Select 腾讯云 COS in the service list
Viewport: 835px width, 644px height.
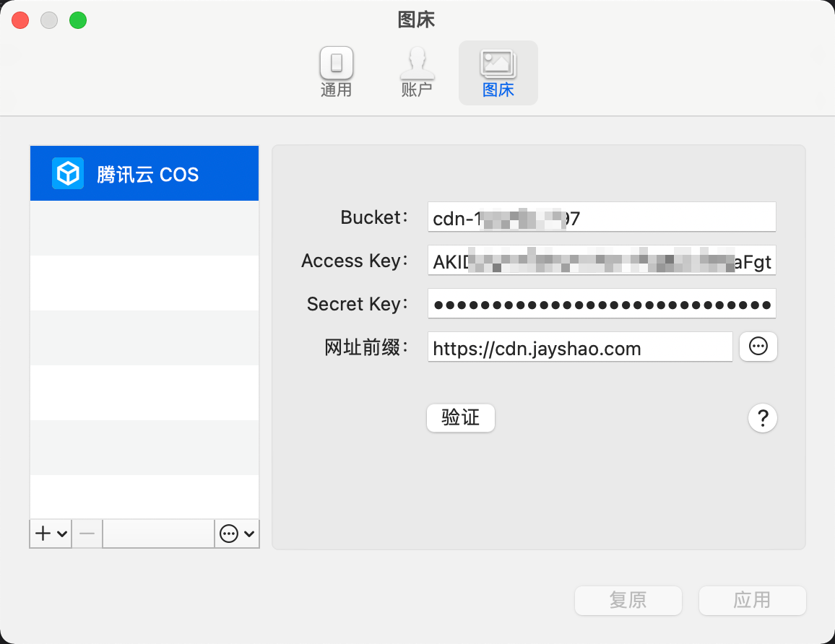pyautogui.click(x=144, y=174)
